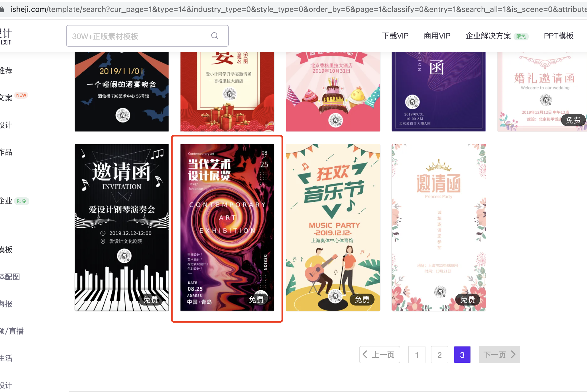Open the 爱设计钢琴演奏会 piano invitation template
The image size is (587, 392).
pyautogui.click(x=122, y=227)
